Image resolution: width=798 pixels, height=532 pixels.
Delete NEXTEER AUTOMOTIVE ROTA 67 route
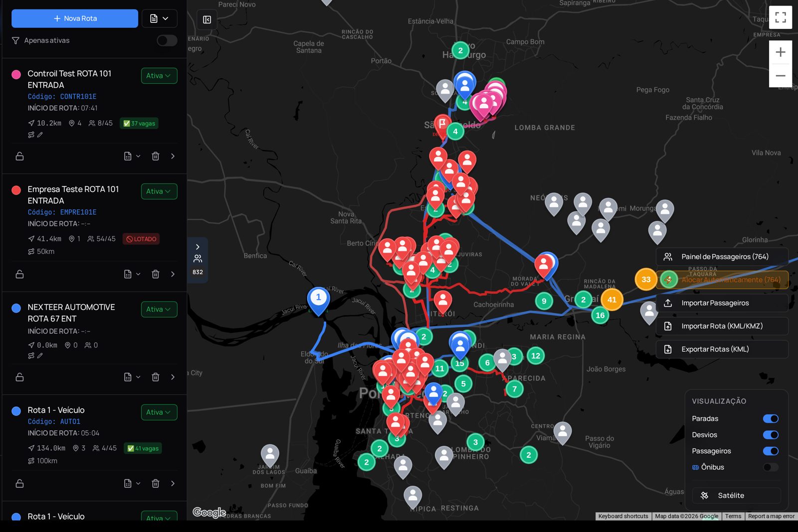[x=156, y=377]
